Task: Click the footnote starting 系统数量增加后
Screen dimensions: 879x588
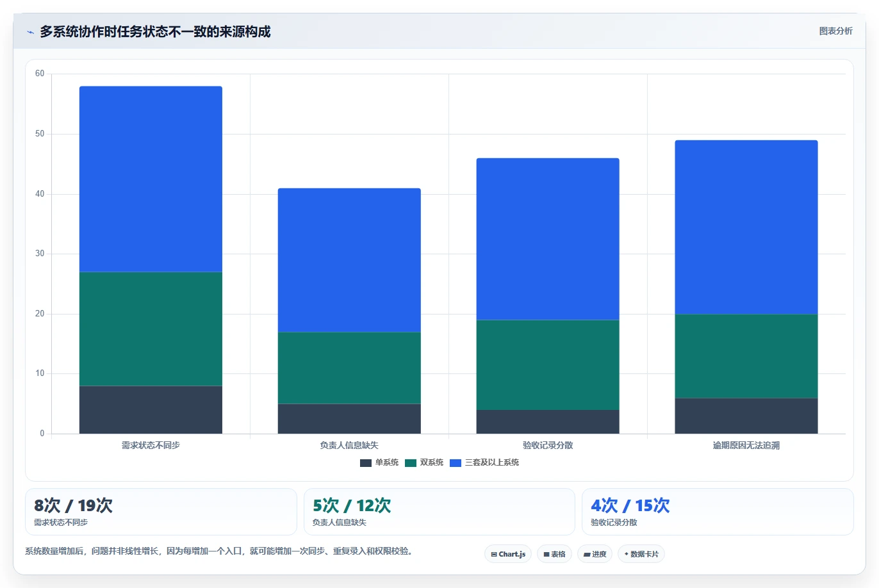Action: click(x=220, y=551)
